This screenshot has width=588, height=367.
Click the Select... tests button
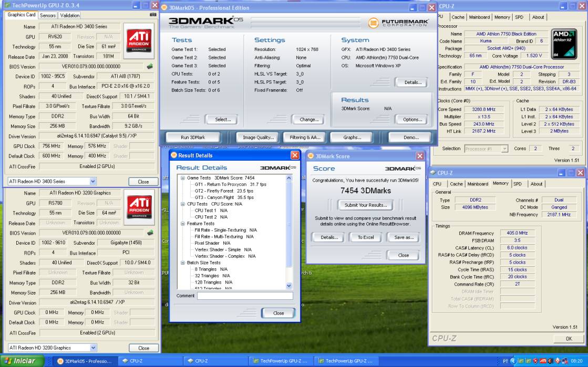tap(223, 120)
